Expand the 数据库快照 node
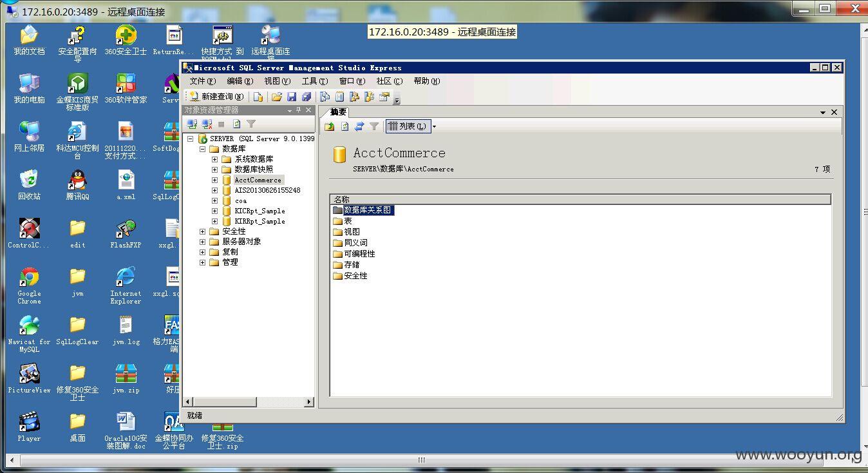This screenshot has height=473, width=868. click(214, 169)
